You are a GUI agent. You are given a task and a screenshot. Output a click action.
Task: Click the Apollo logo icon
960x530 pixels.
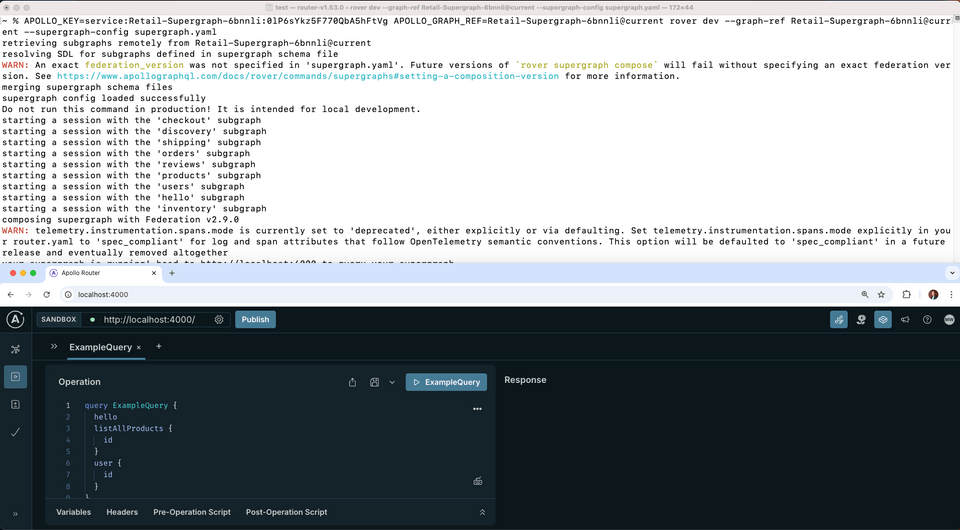[x=15, y=319]
